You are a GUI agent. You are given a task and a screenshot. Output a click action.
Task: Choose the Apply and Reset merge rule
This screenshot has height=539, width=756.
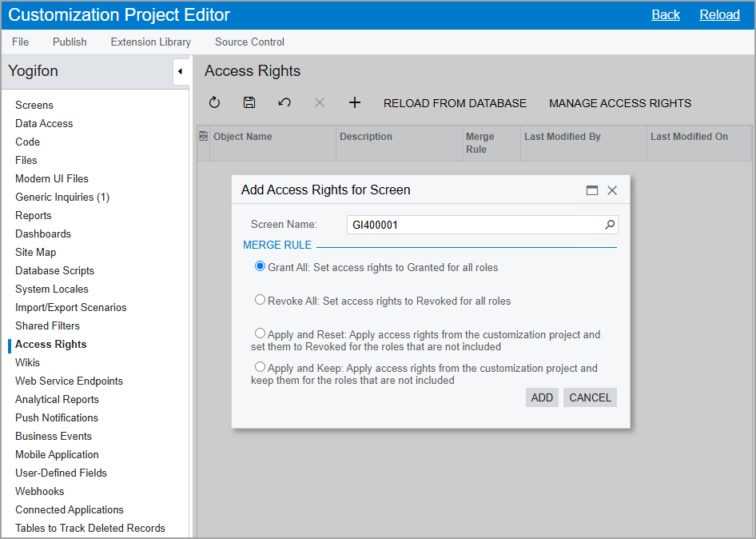click(260, 333)
